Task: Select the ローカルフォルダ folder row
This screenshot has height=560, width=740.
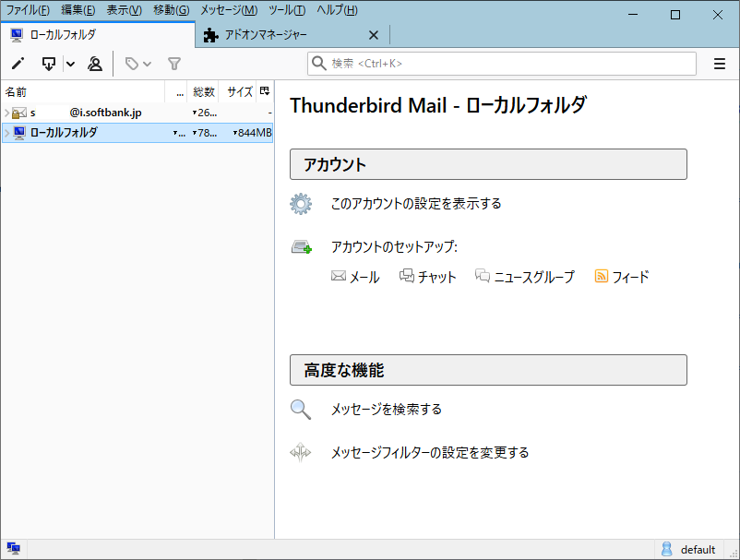Action: coord(137,133)
